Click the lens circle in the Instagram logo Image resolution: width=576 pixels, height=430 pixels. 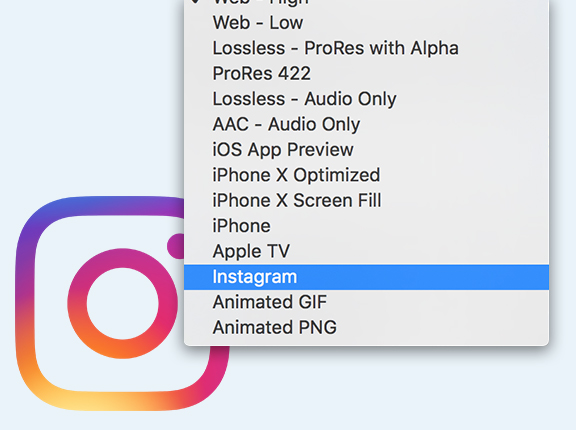coord(123,303)
